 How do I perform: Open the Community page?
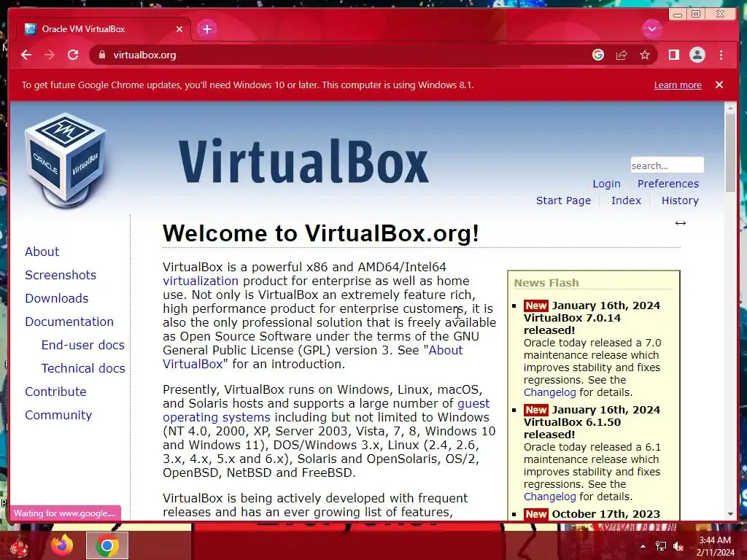pos(58,415)
